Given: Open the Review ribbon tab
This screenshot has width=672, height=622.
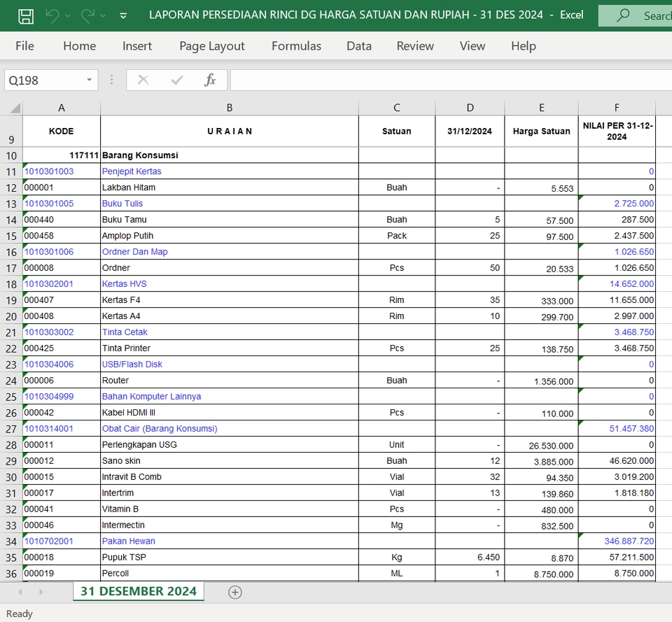Looking at the screenshot, I should [x=414, y=46].
